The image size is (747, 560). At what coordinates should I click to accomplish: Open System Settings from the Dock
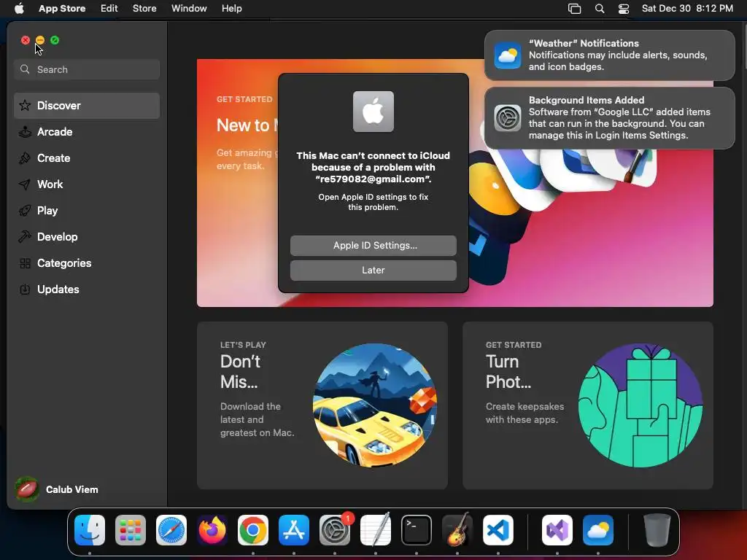click(x=335, y=530)
